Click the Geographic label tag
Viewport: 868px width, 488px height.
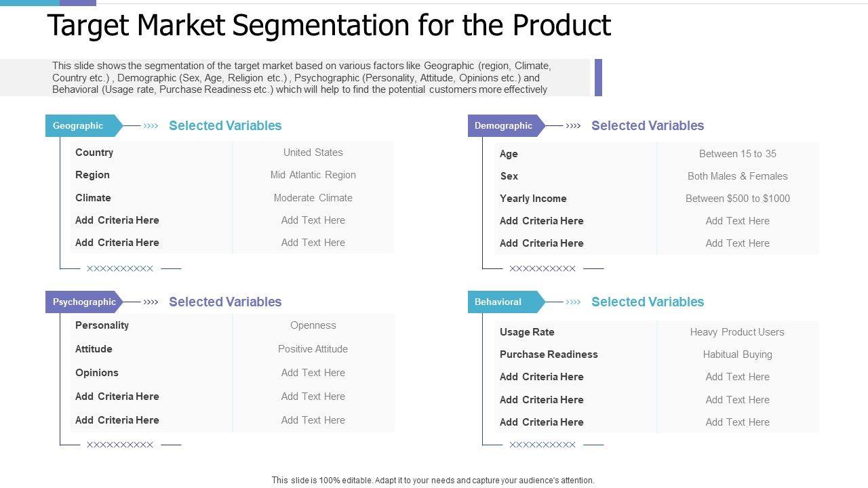point(79,126)
